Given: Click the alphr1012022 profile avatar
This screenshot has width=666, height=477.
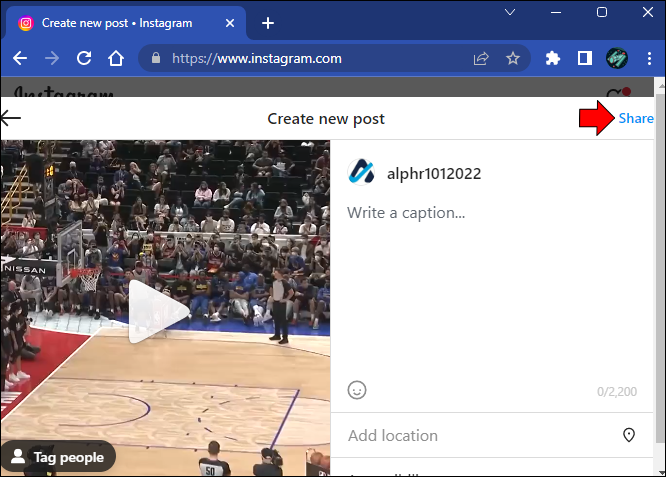Looking at the screenshot, I should coord(361,173).
